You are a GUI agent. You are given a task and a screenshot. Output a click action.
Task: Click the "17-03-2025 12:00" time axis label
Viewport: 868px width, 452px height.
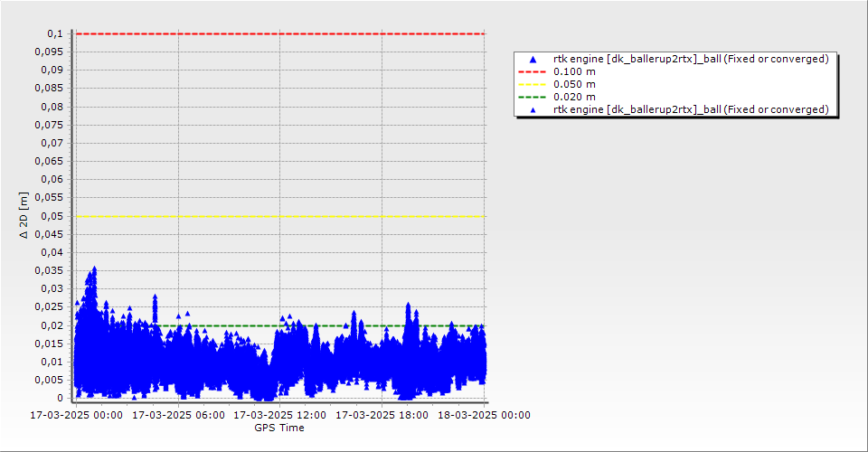[x=280, y=416]
